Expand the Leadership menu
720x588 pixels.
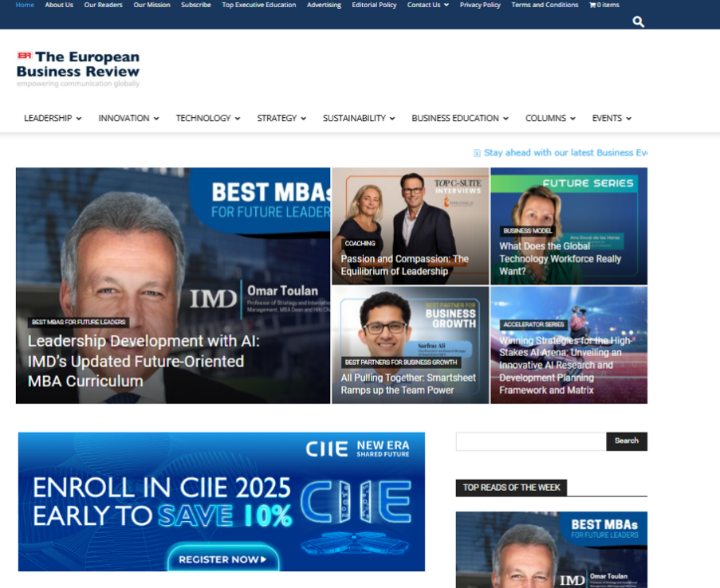53,119
